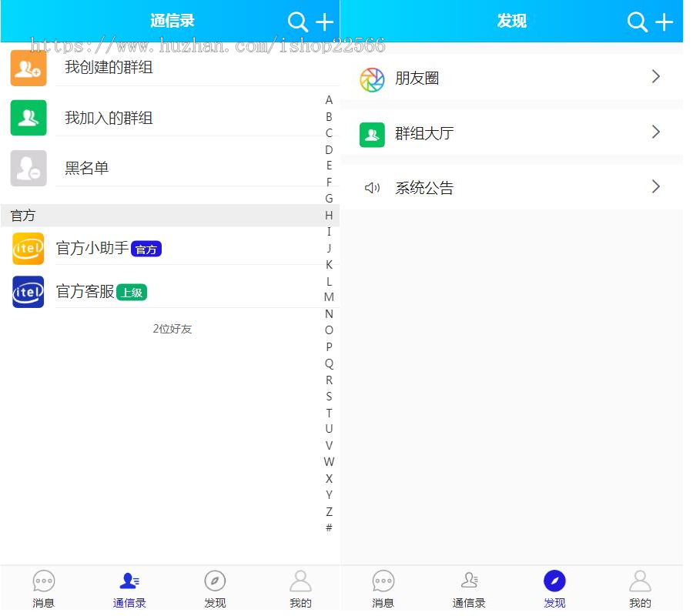Click the 黑名单 blocked-user icon
This screenshot has height=616, width=693.
coord(28,168)
